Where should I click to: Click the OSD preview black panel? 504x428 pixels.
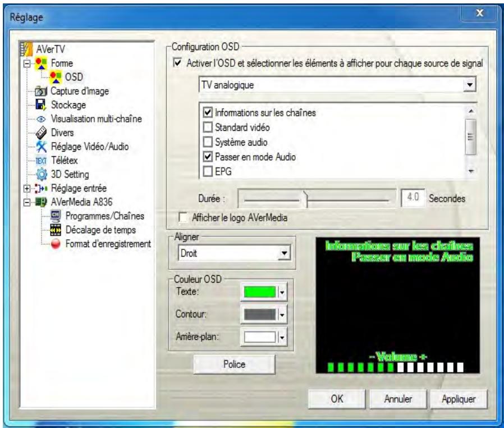397,306
